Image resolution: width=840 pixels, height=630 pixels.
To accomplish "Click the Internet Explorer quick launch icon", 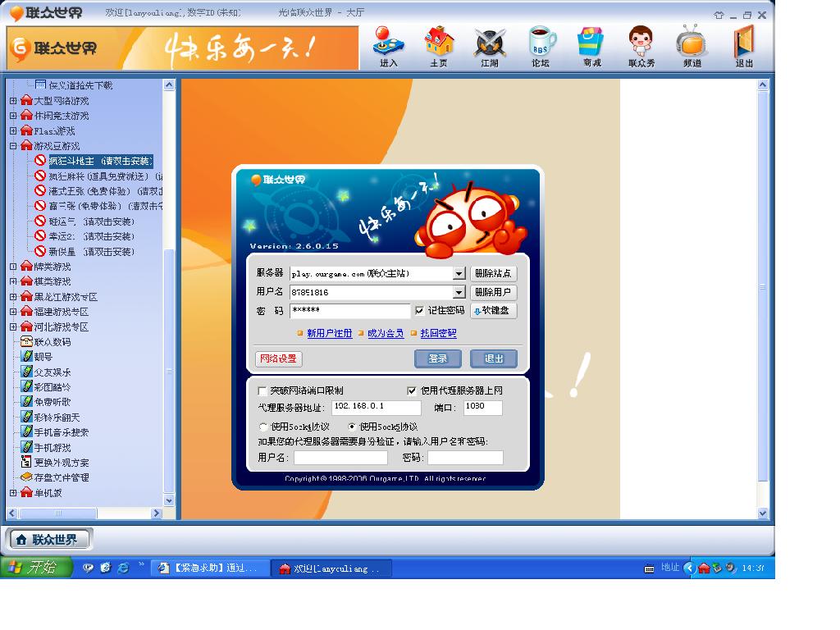I will point(123,568).
